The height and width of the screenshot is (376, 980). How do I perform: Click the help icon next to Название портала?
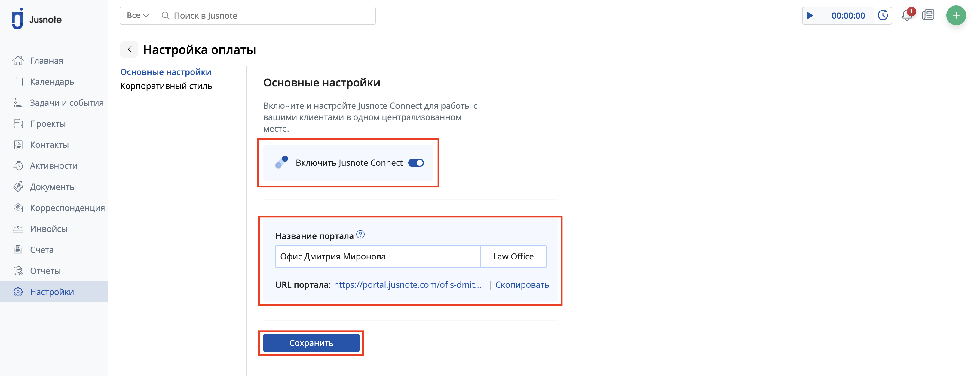pos(361,235)
